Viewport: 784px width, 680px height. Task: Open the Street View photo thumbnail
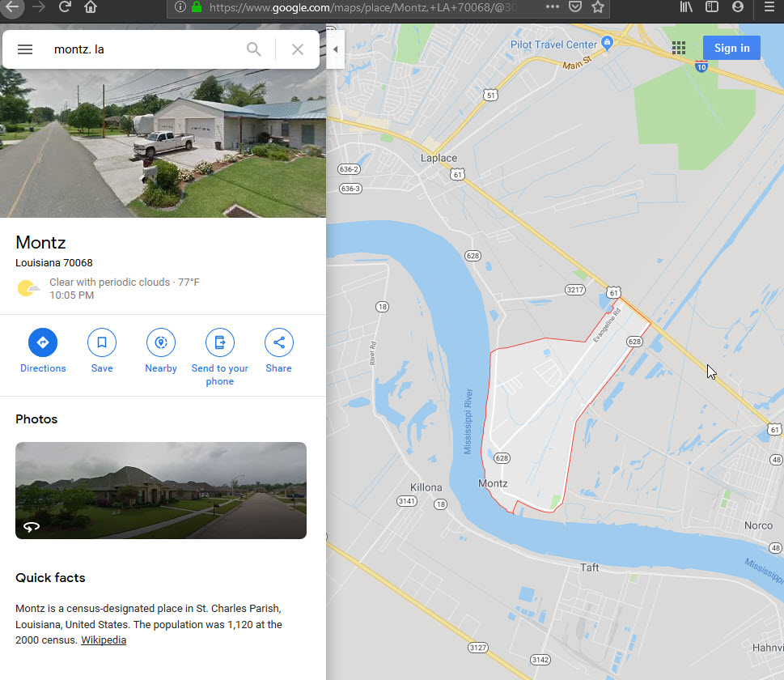(x=161, y=491)
